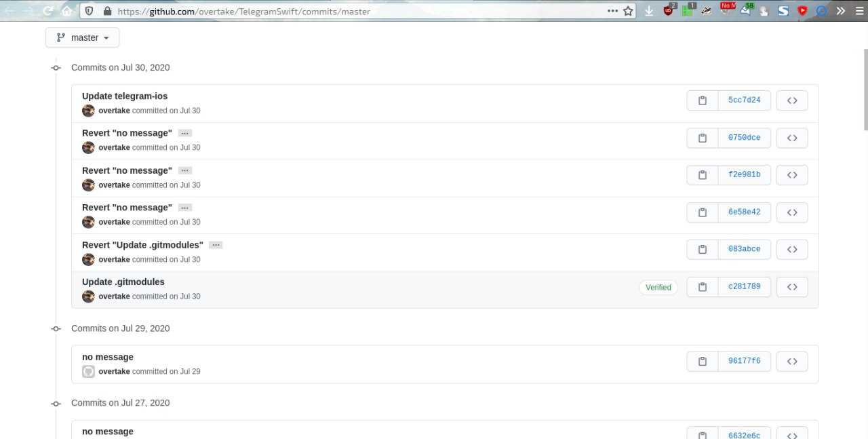This screenshot has height=439, width=868.
Task: Open the Revert "Update .gitmodules" commit title
Action: 142,245
